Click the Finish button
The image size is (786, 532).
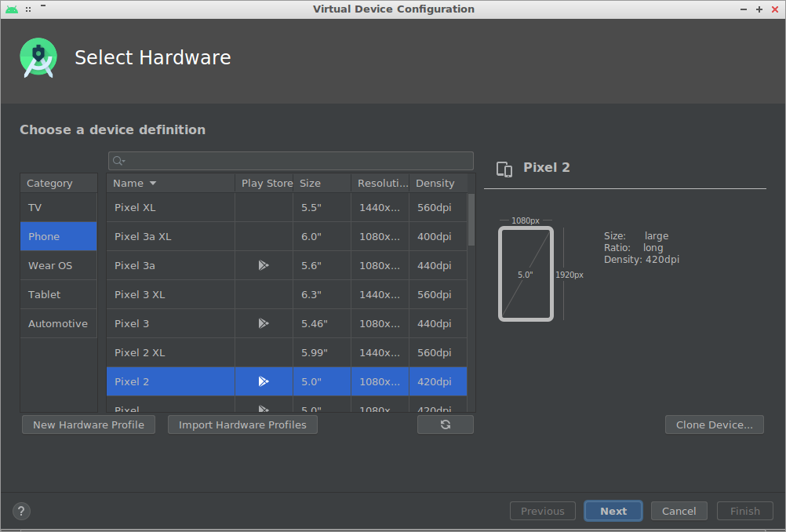745,511
